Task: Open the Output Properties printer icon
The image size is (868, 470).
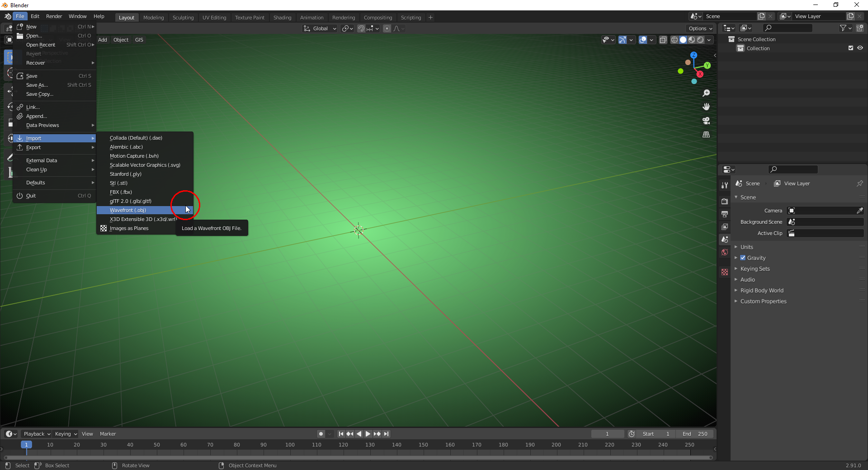Action: coord(725,214)
